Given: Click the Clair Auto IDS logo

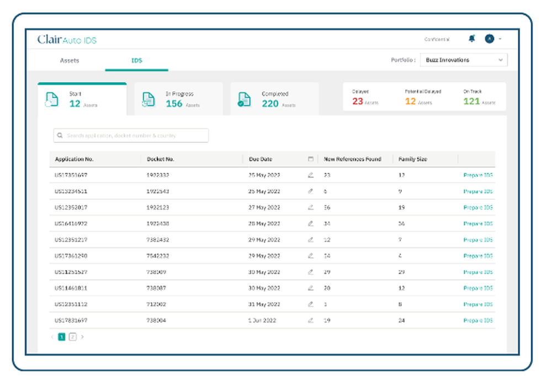Looking at the screenshot, I should coord(67,39).
